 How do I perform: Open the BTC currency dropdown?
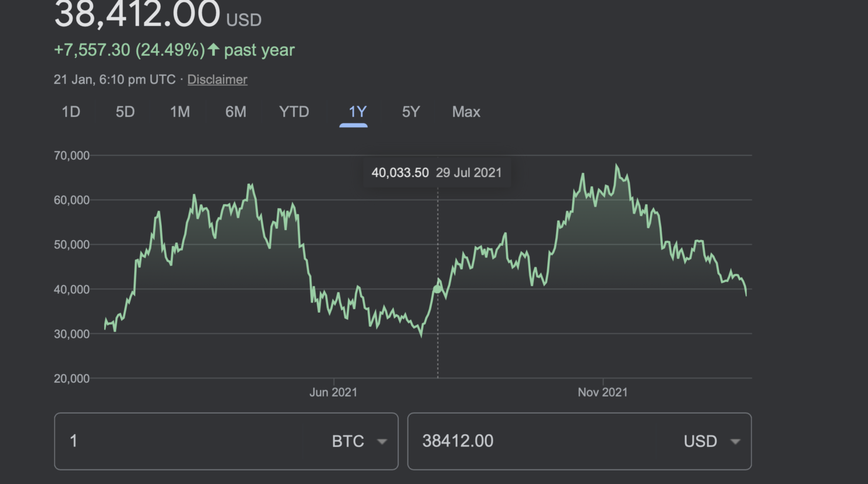coord(360,441)
